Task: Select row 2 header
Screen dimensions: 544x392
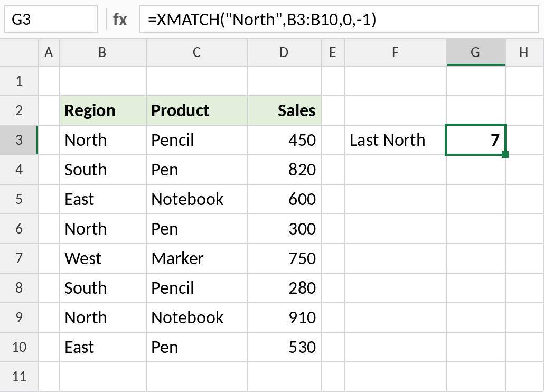Action: click(x=19, y=110)
